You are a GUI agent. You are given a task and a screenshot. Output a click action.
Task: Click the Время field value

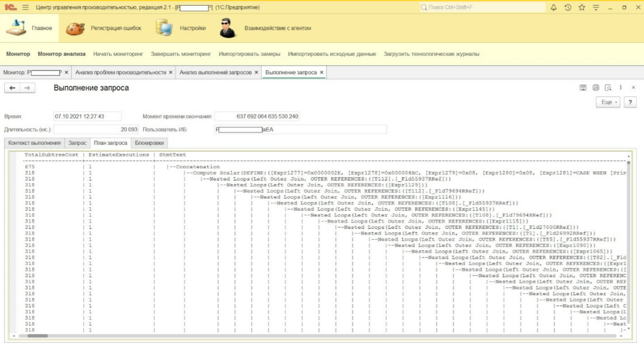pyautogui.click(x=87, y=117)
